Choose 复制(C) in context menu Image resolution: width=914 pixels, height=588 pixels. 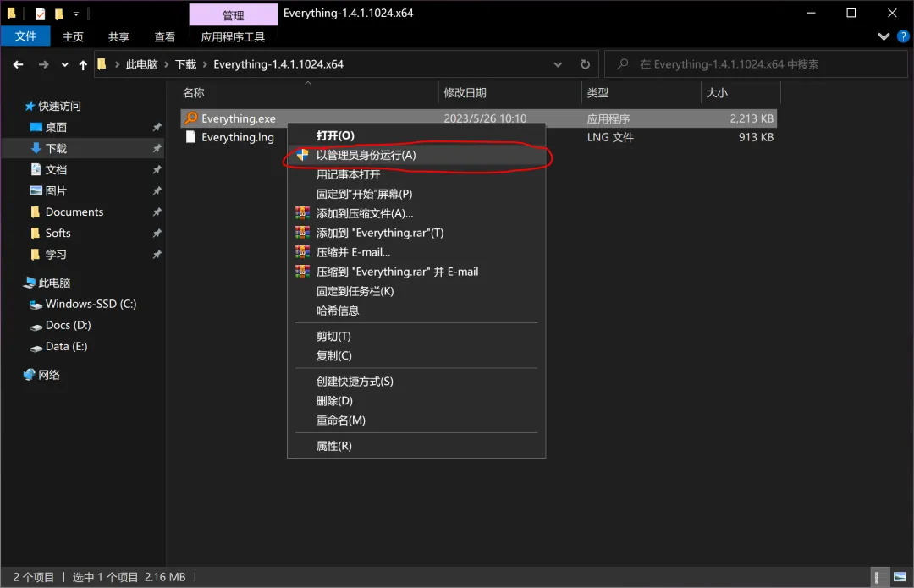(416, 355)
